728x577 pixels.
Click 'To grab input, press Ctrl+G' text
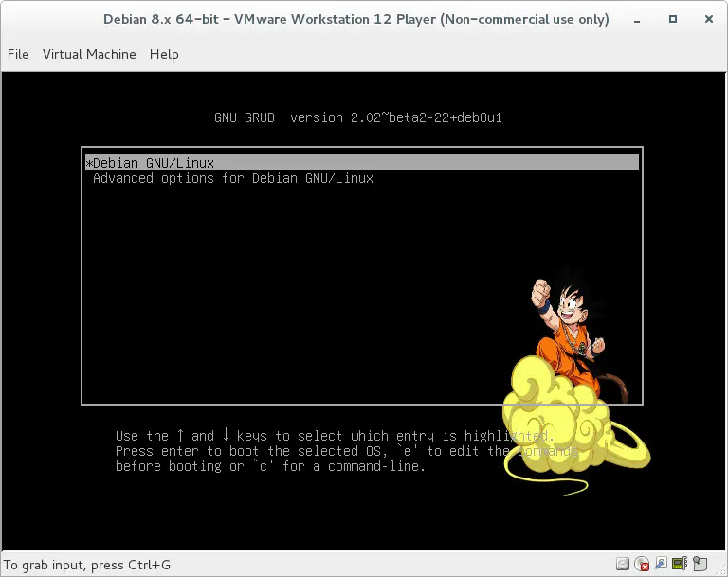(x=87, y=565)
